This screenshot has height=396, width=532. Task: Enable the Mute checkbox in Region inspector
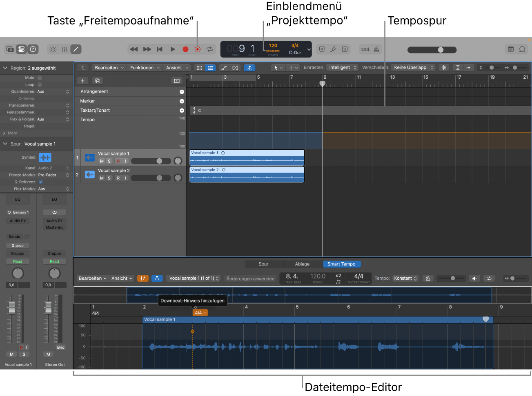[40, 77]
